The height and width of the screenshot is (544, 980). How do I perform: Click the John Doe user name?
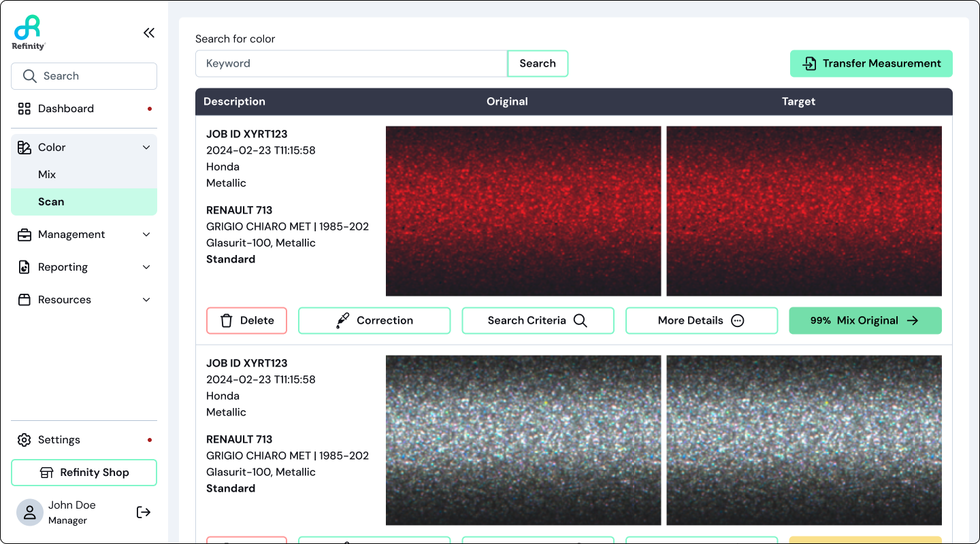71,505
